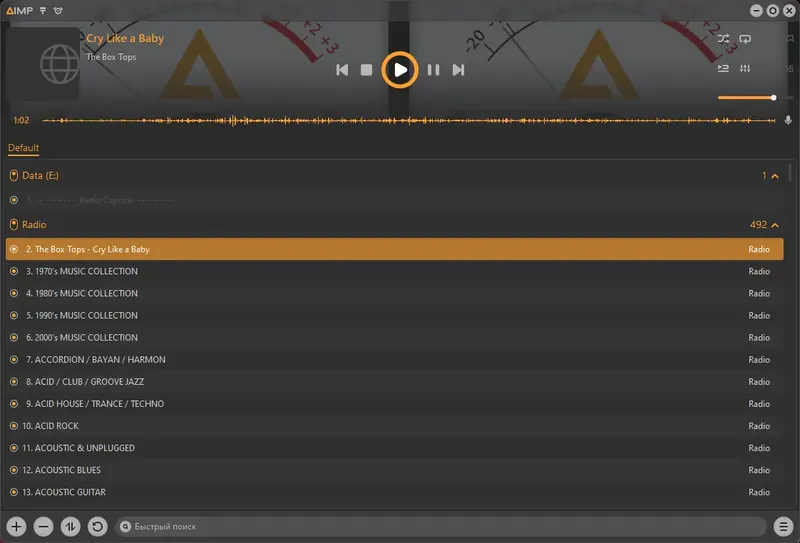
Task: Click the AIMP logo menu
Action: point(19,10)
